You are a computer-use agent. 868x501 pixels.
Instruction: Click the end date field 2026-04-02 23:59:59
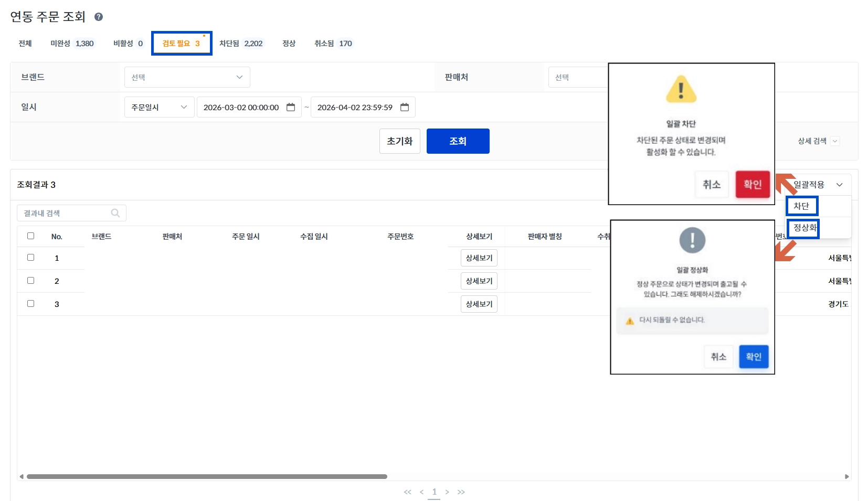363,107
